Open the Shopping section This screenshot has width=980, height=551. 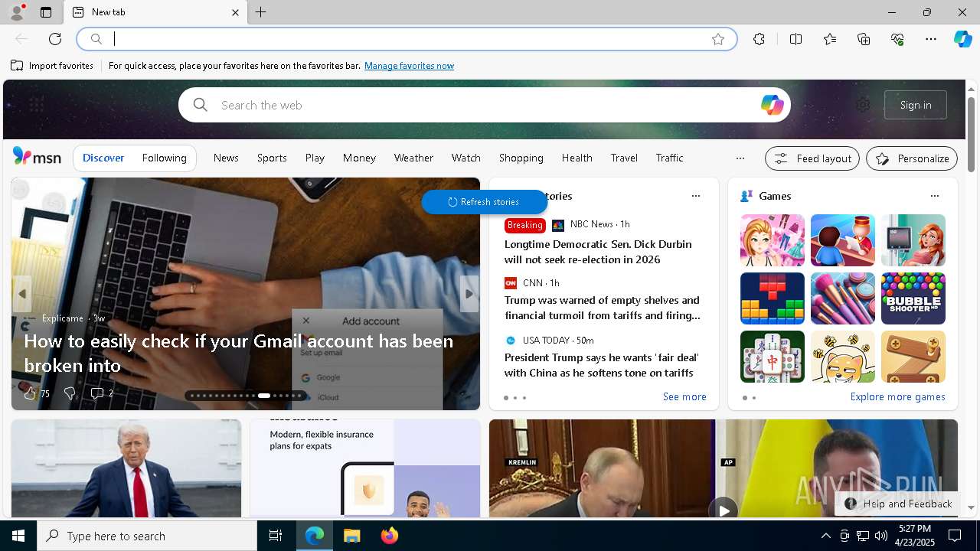coord(521,158)
